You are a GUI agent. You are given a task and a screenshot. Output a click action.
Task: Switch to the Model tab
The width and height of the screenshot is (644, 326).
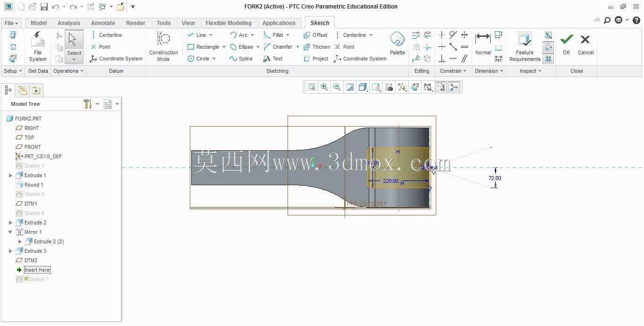click(x=39, y=23)
